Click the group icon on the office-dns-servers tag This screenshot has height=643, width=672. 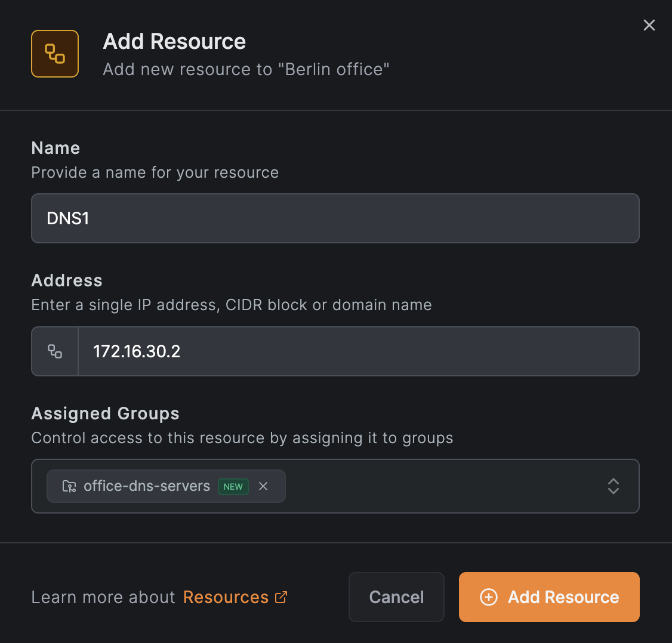pos(69,487)
